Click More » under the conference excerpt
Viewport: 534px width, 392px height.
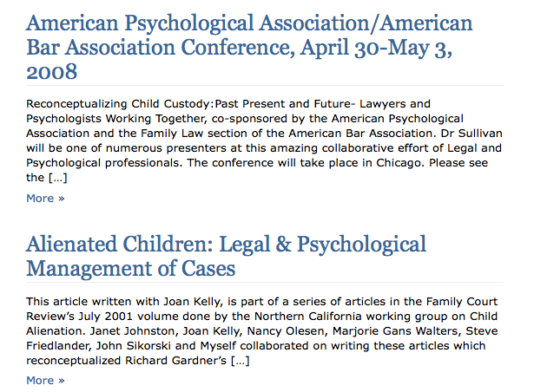click(x=45, y=198)
